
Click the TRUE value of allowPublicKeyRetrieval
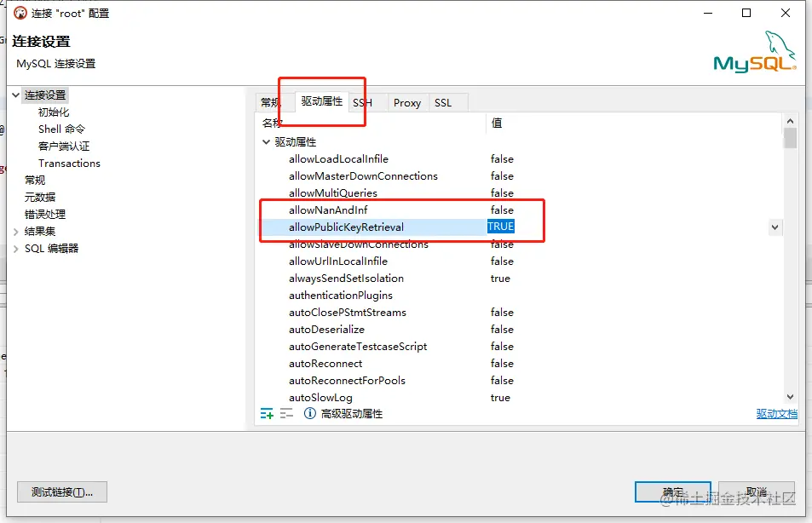tap(501, 227)
